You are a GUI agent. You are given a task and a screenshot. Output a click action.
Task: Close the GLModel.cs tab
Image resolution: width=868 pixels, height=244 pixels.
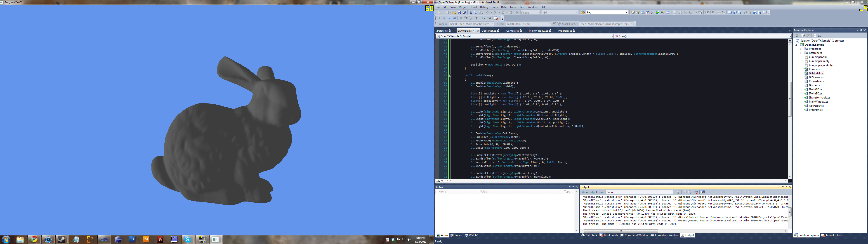(x=477, y=31)
